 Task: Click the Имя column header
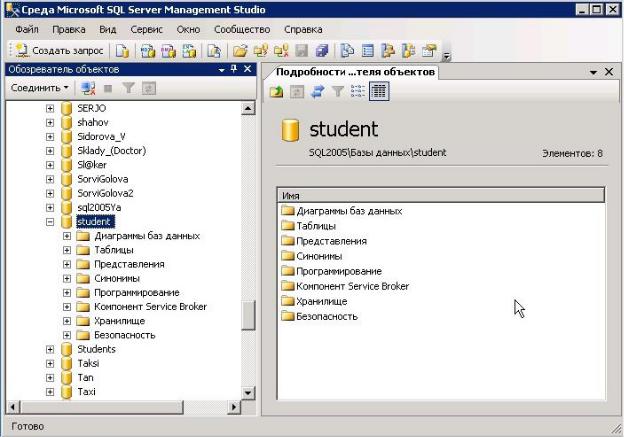pyautogui.click(x=441, y=196)
